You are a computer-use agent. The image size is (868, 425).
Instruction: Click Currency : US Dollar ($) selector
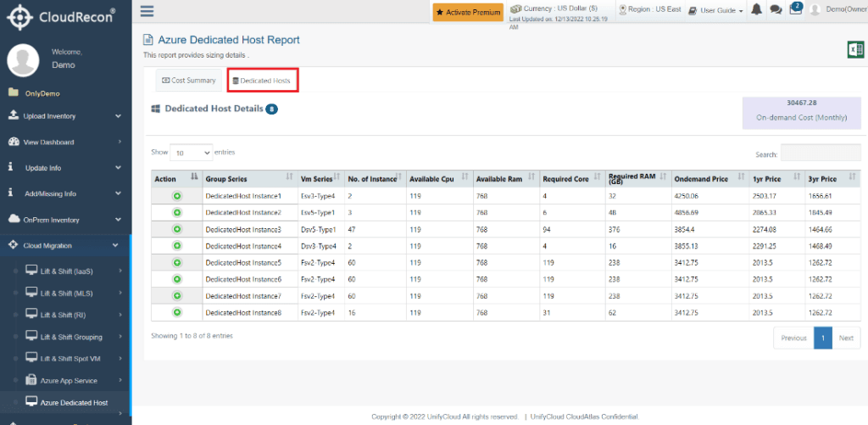tap(554, 8)
